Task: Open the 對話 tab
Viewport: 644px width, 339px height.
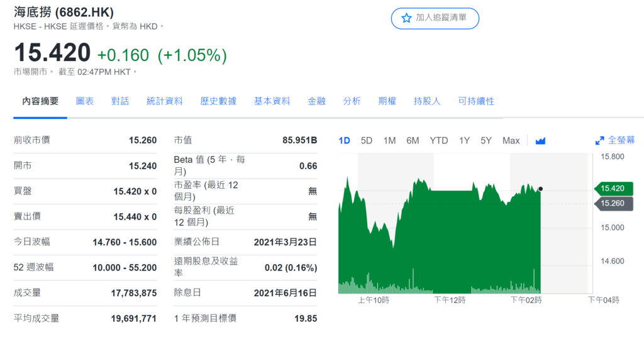Action: click(120, 101)
